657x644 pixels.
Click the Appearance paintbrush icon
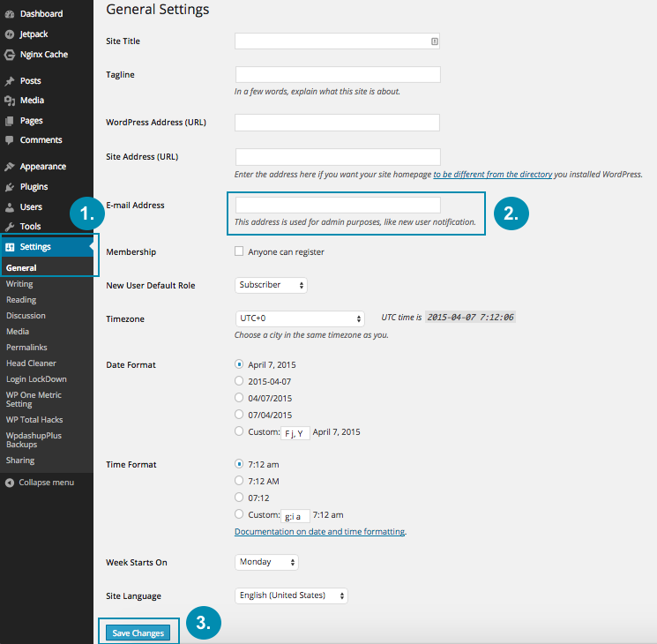coord(9,167)
